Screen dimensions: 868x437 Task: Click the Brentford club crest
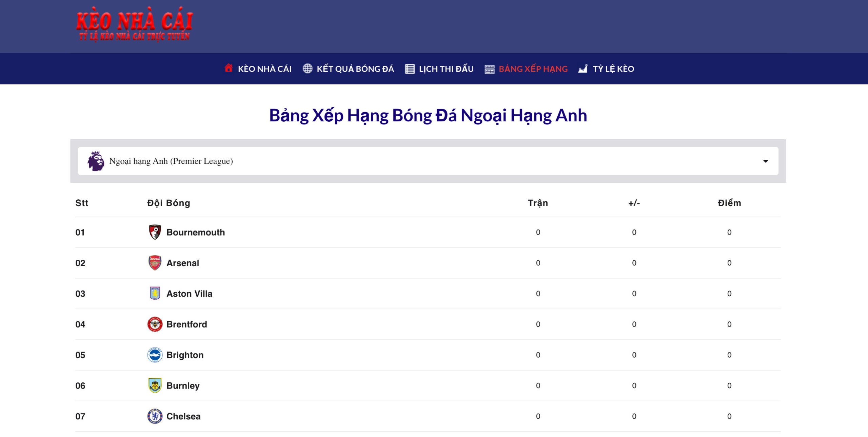click(x=155, y=324)
